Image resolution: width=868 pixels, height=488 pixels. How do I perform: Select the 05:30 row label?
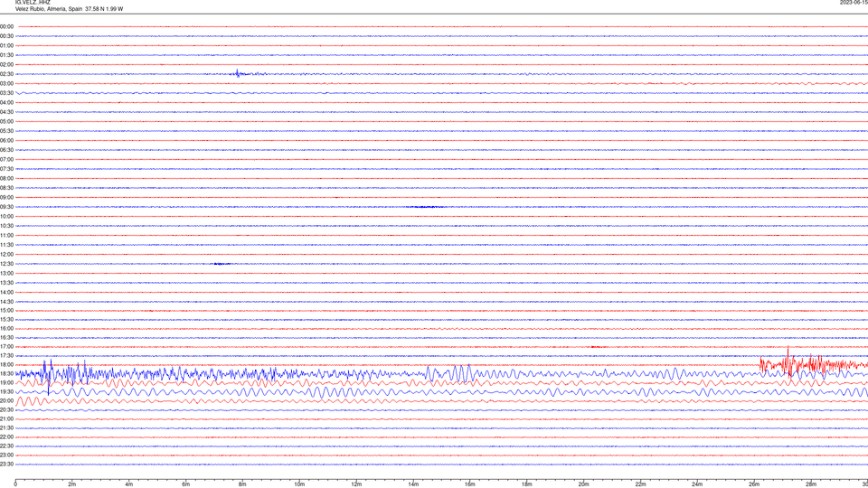coord(6,131)
